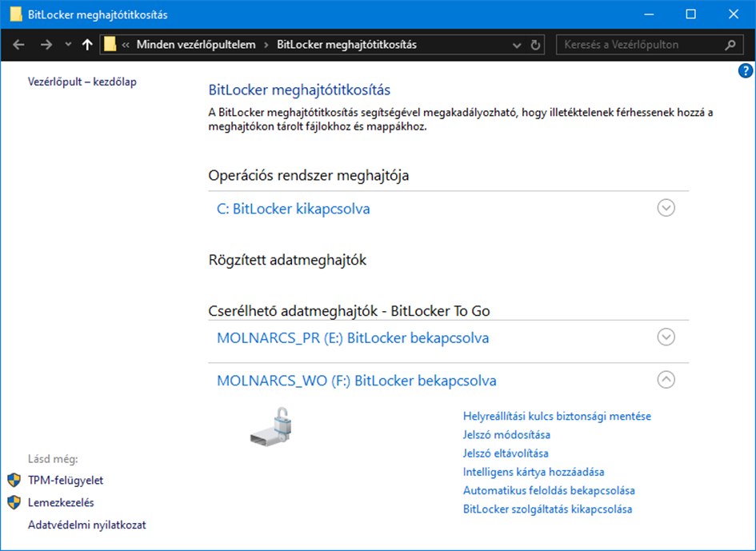Close the BitLocker window
756x551 pixels.
(x=734, y=14)
